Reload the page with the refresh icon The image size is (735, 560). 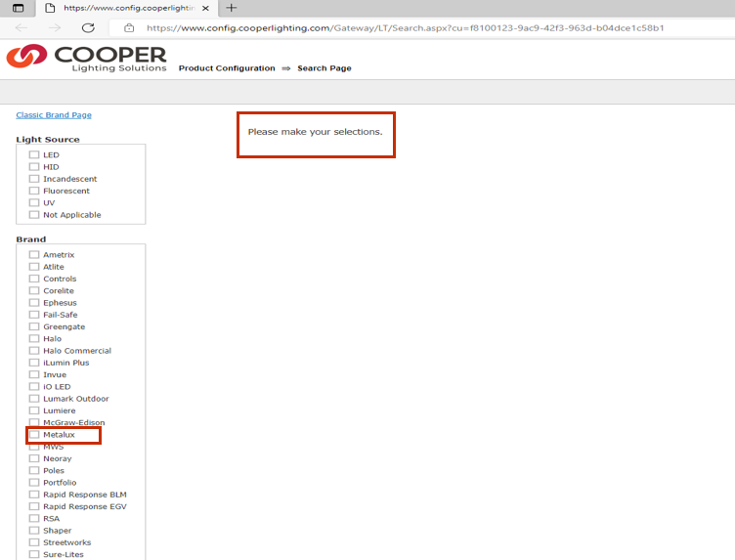pos(88,28)
